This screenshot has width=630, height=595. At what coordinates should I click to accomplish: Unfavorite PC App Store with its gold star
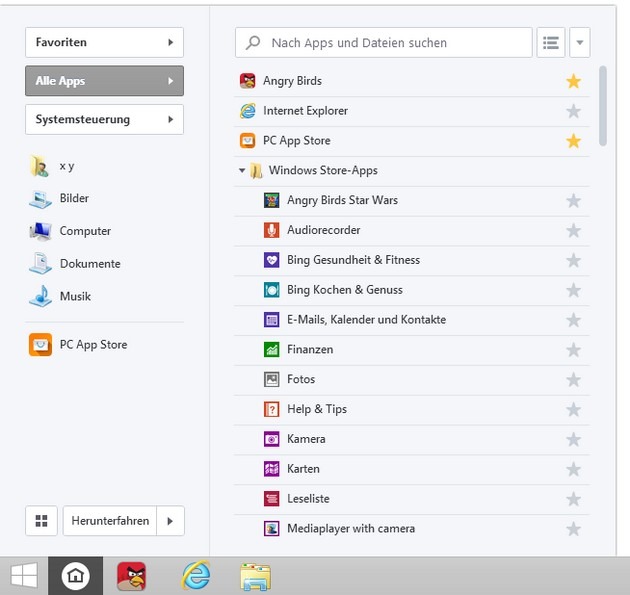[x=573, y=141]
